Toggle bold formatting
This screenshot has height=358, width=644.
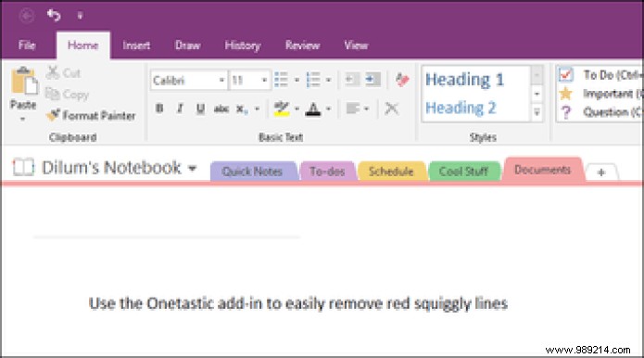pos(159,109)
